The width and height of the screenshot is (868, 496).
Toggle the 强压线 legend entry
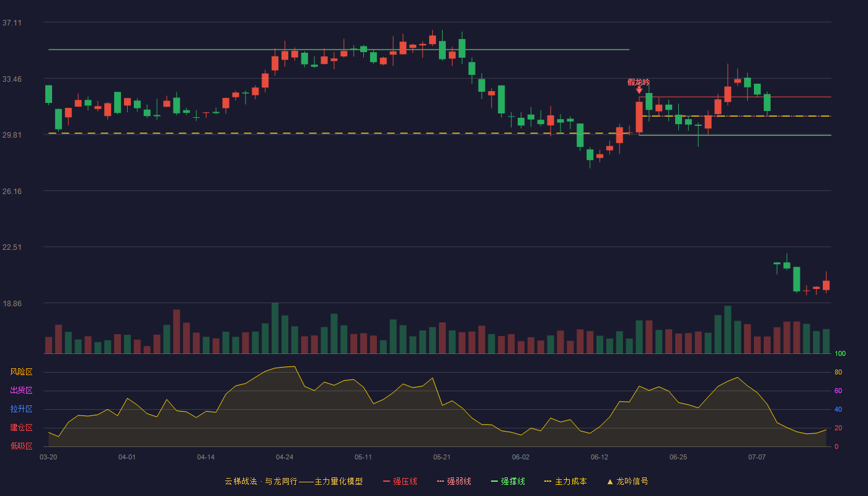(x=400, y=481)
